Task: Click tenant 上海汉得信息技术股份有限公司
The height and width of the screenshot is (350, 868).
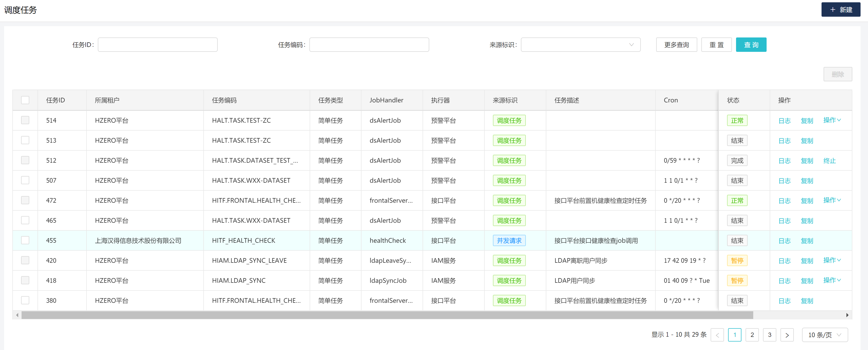Action: point(138,240)
